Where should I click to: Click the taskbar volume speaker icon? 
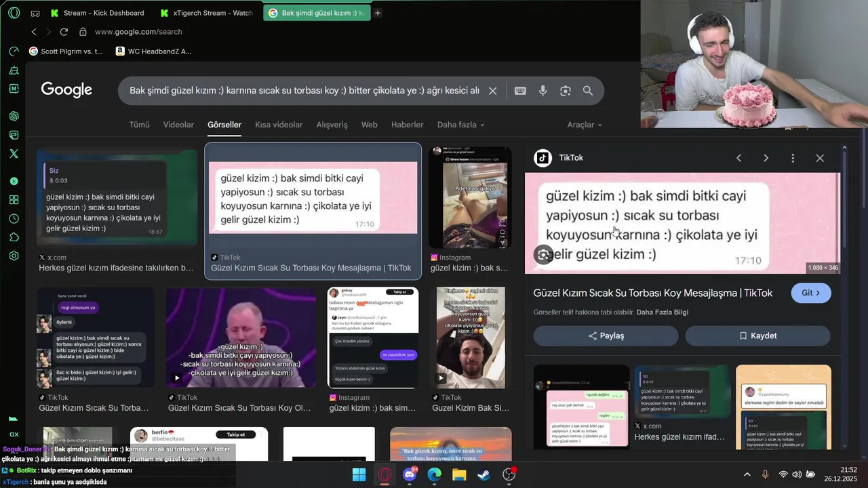coord(797,474)
